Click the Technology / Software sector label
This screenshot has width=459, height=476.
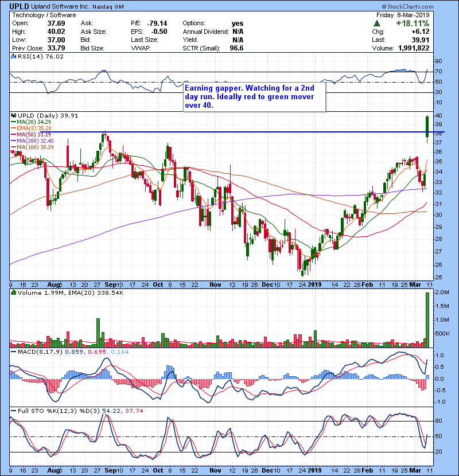point(44,15)
